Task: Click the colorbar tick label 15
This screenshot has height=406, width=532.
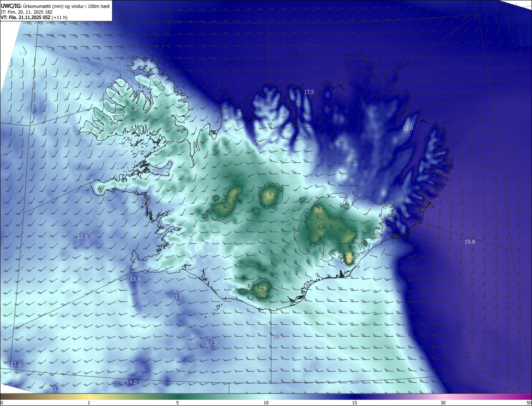Action: (x=355, y=403)
